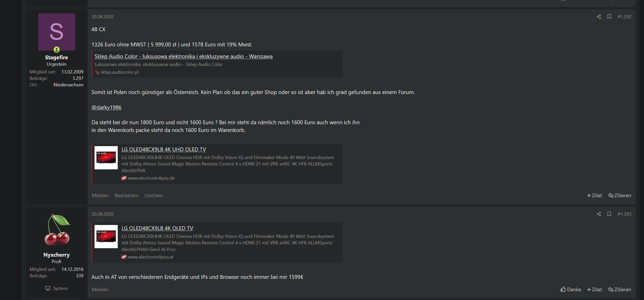The height and width of the screenshot is (300, 644).
Task: Bookmark post #1.293
Action: point(609,214)
